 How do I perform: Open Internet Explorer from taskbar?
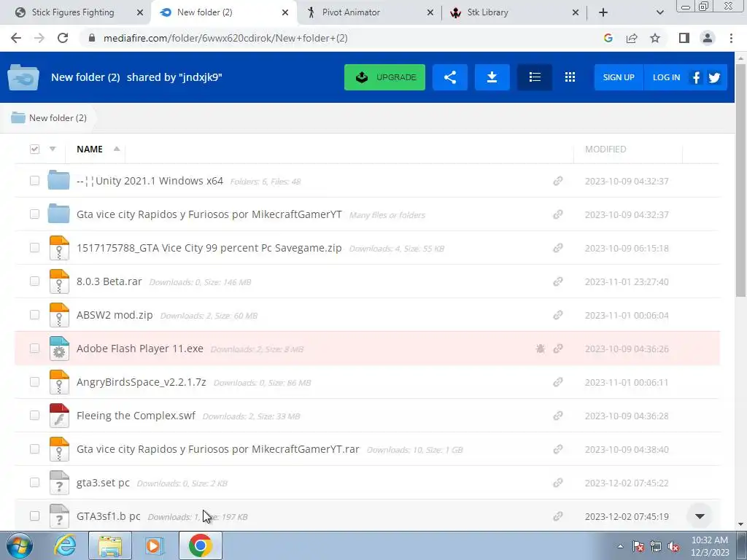tap(65, 545)
